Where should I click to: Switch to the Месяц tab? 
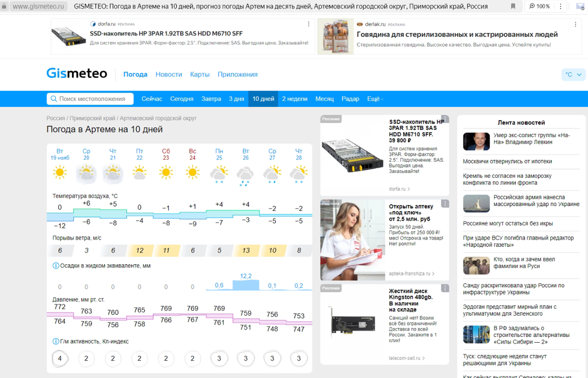324,99
